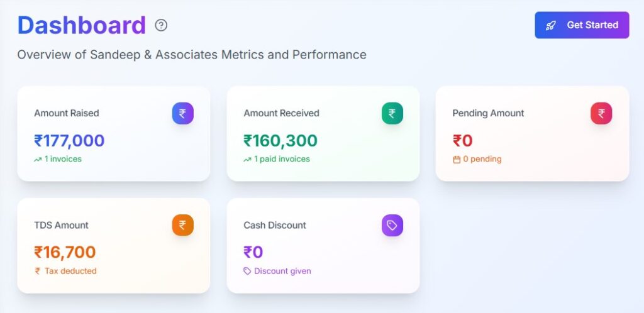Screen dimensions: 644x313
Task: Click the ₹16,700 TDS amount value
Action: coord(65,253)
